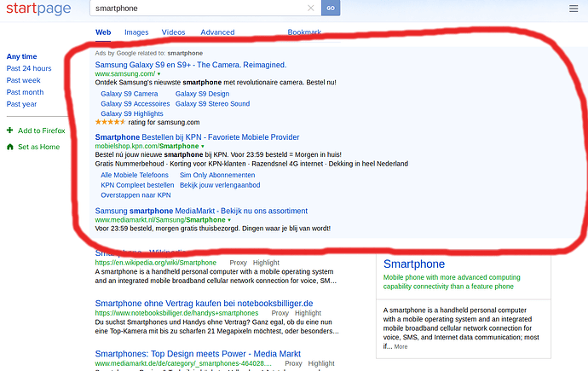Filter results to Past 24 hours
This screenshot has height=371, width=588.
pos(29,68)
